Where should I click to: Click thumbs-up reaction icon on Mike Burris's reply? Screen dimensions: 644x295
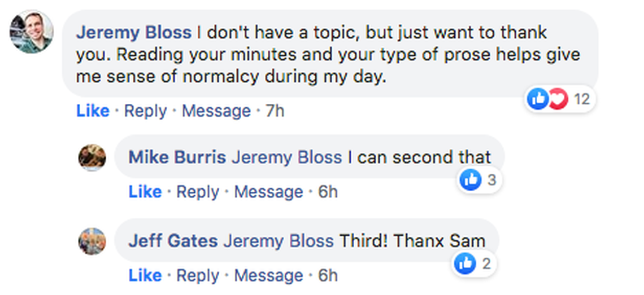pos(471,180)
